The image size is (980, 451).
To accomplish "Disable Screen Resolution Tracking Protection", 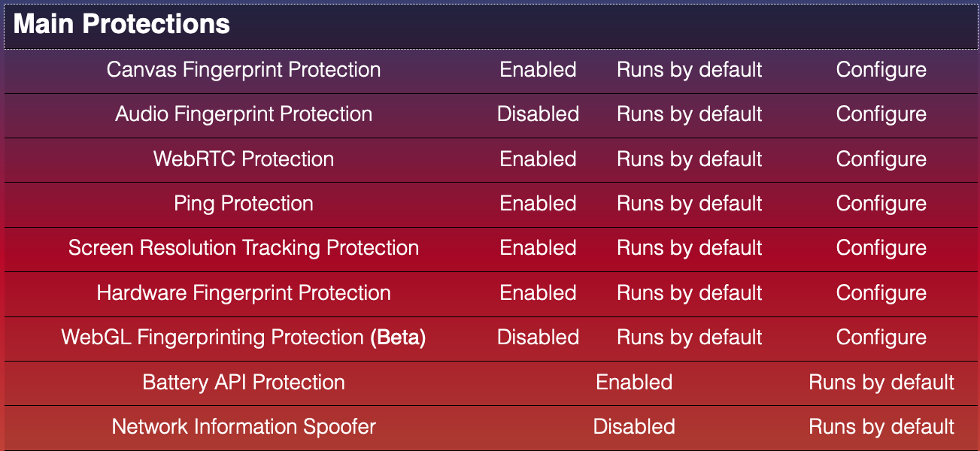I will 538,248.
